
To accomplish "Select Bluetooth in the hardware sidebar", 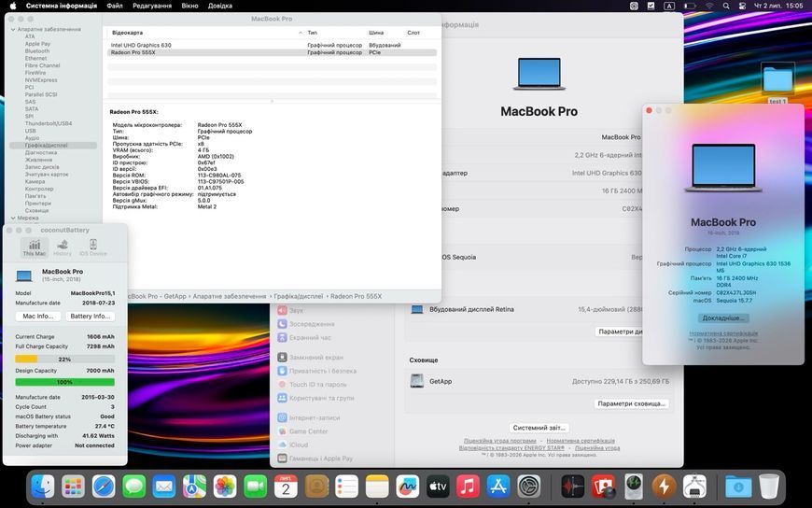I will coord(37,51).
